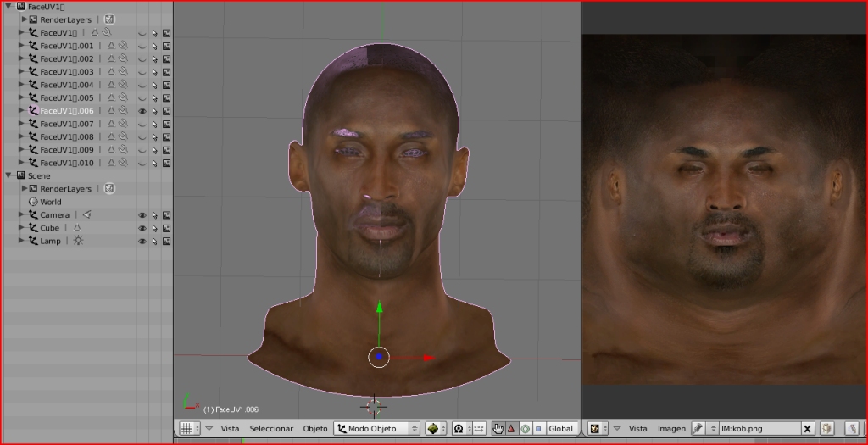Collapse the Scene tree in outliner

pos(8,175)
